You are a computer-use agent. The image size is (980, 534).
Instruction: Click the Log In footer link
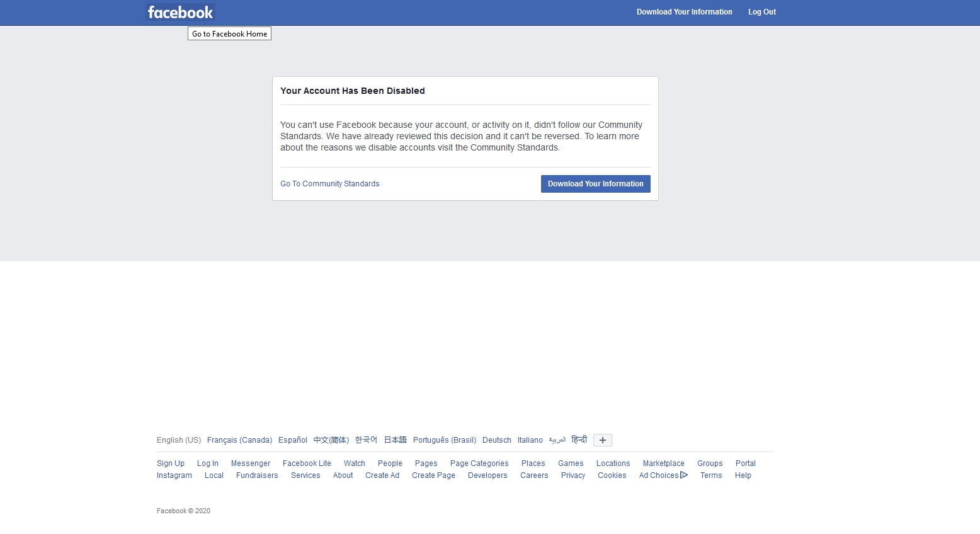208,463
